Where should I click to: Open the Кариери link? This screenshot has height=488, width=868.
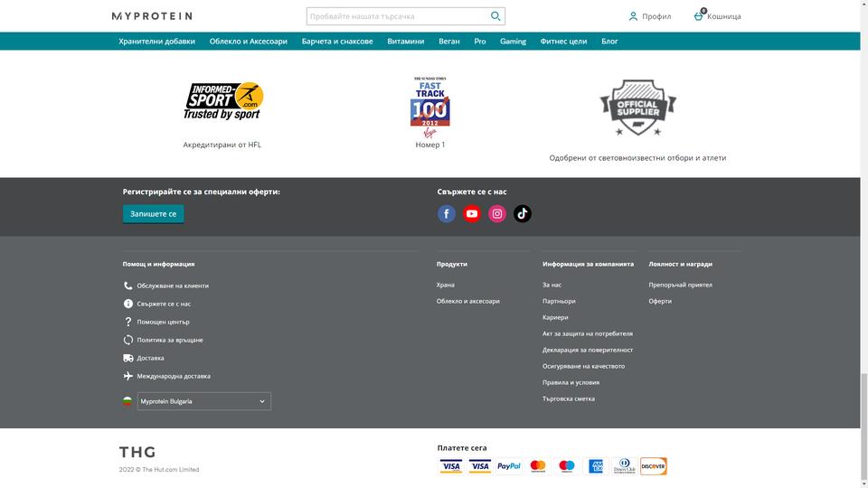click(555, 317)
